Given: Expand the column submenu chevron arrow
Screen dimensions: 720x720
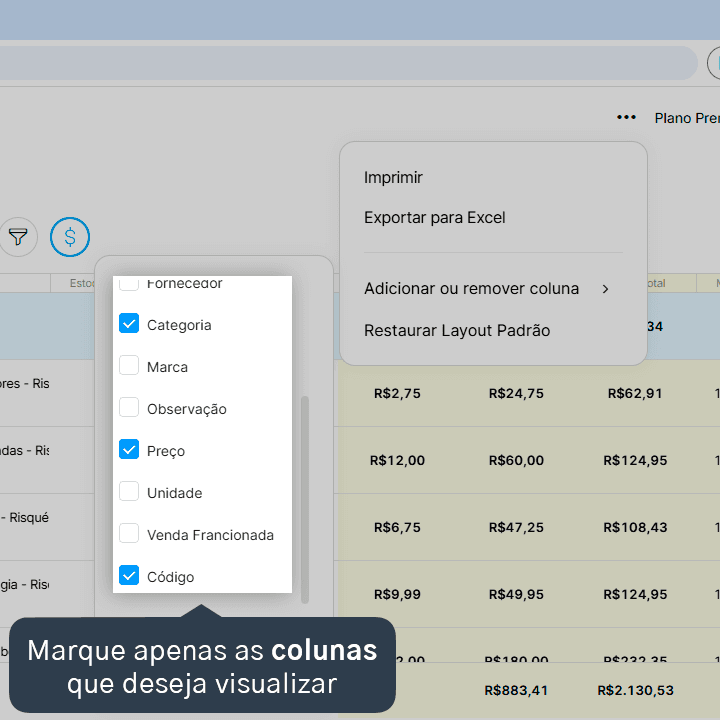Looking at the screenshot, I should (605, 289).
